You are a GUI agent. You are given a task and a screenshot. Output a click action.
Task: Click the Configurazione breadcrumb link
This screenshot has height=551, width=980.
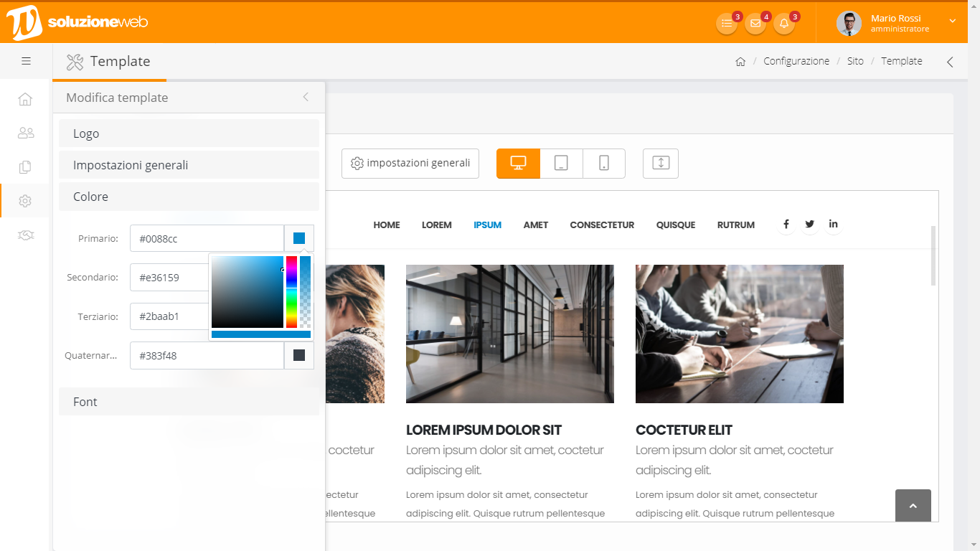click(x=796, y=61)
